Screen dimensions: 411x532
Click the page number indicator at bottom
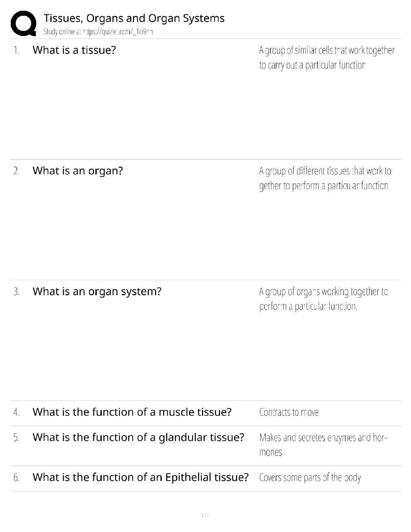205,515
